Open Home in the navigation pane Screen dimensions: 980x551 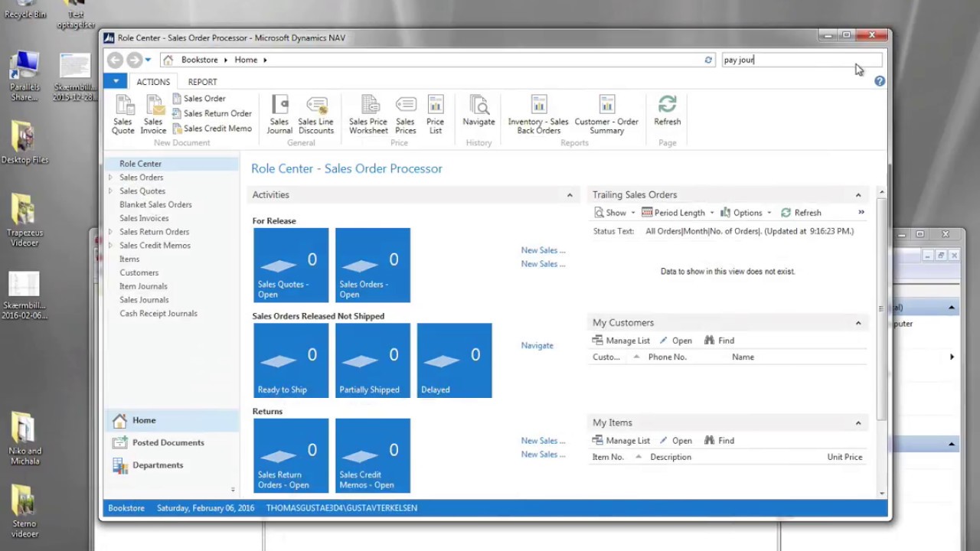(x=171, y=420)
